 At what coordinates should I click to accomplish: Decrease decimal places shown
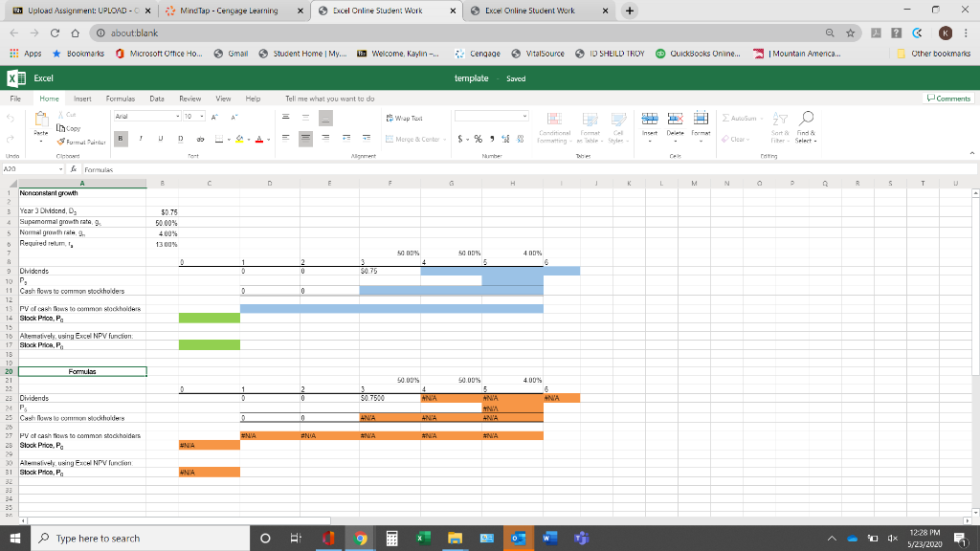(520, 139)
